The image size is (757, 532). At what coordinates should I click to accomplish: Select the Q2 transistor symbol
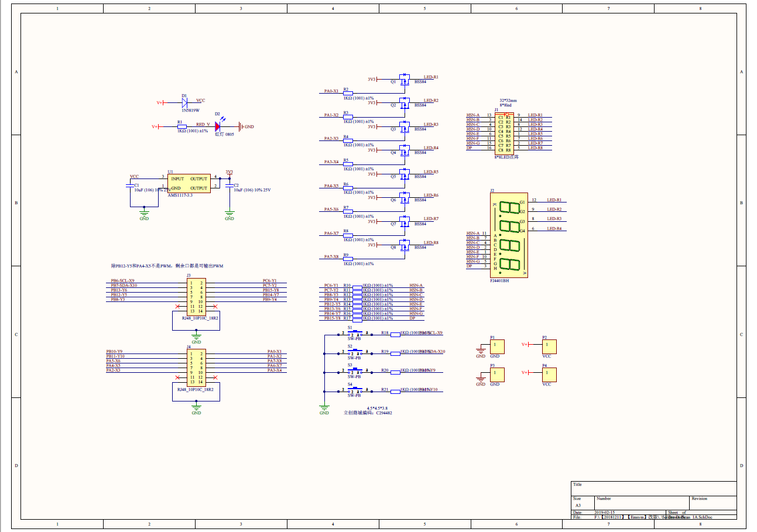coord(403,102)
